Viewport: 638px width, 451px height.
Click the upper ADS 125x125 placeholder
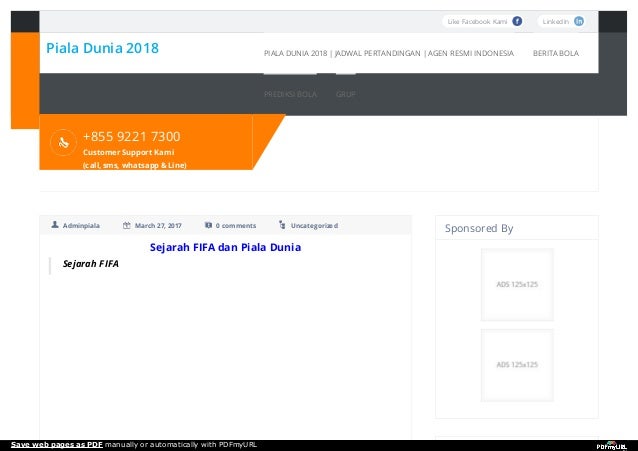517,285
